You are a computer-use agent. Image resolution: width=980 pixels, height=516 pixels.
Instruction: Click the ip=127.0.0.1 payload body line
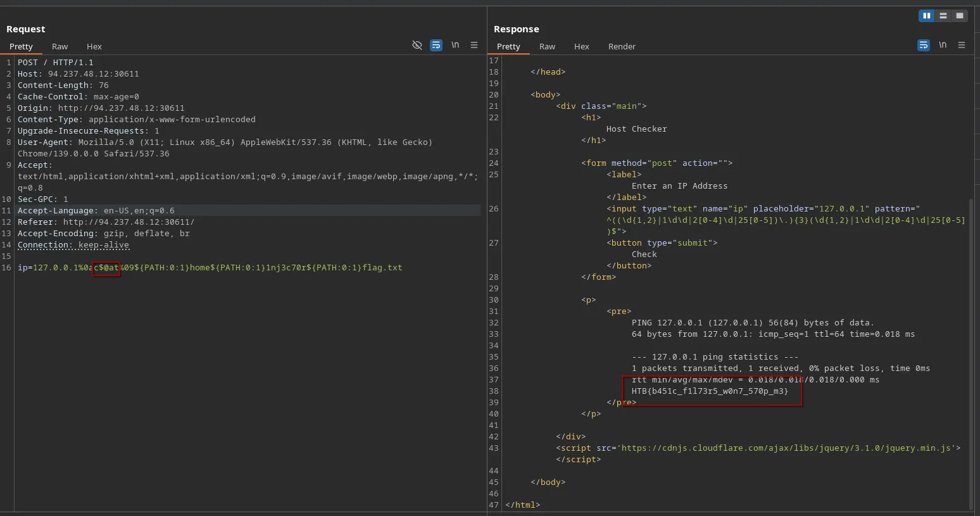(x=210, y=268)
